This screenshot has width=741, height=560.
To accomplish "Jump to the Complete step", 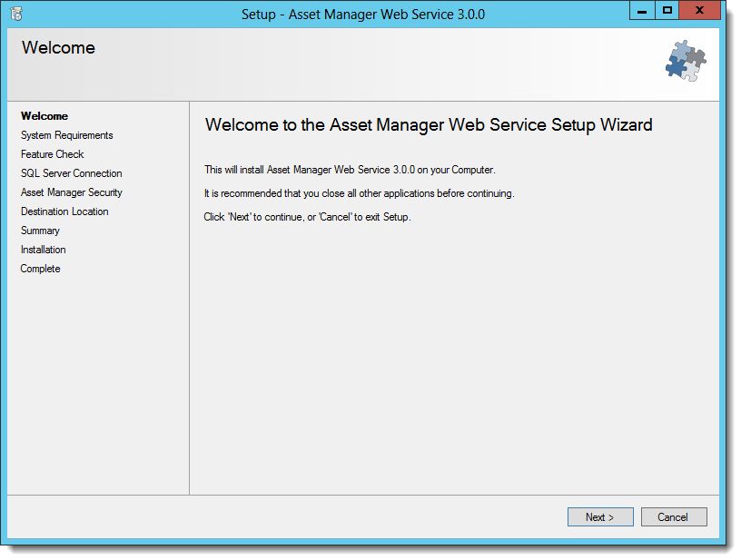I will [x=40, y=269].
